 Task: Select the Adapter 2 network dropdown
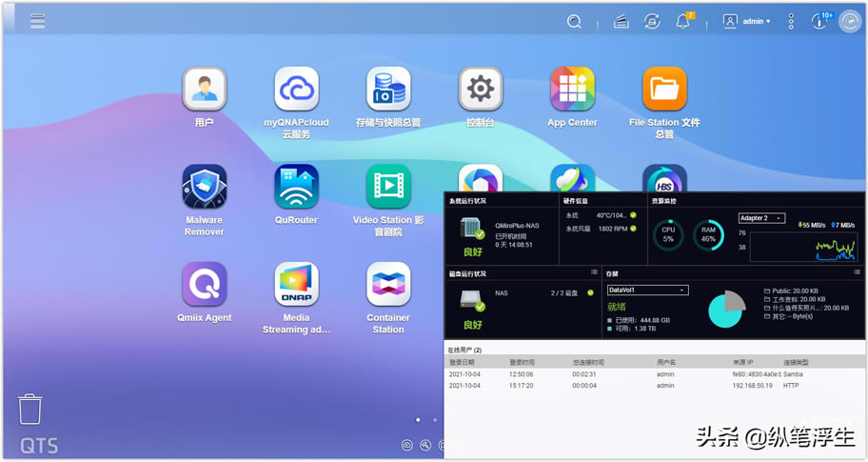(x=761, y=218)
